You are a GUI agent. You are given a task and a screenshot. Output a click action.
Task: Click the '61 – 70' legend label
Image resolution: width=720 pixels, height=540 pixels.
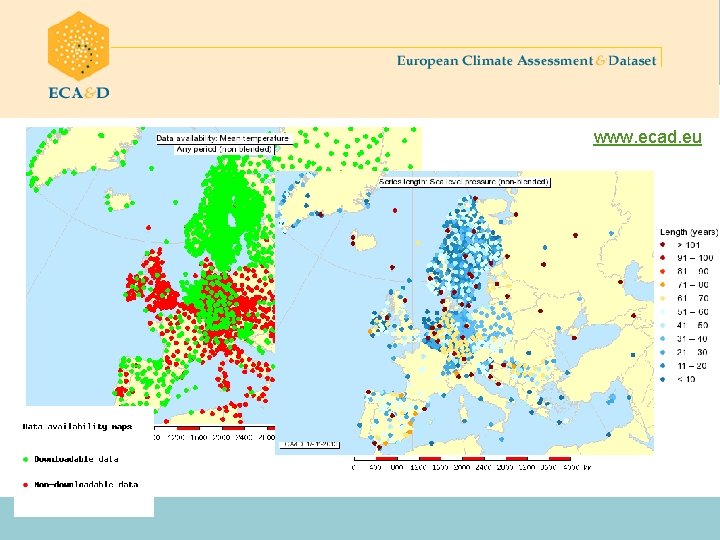coord(692,298)
